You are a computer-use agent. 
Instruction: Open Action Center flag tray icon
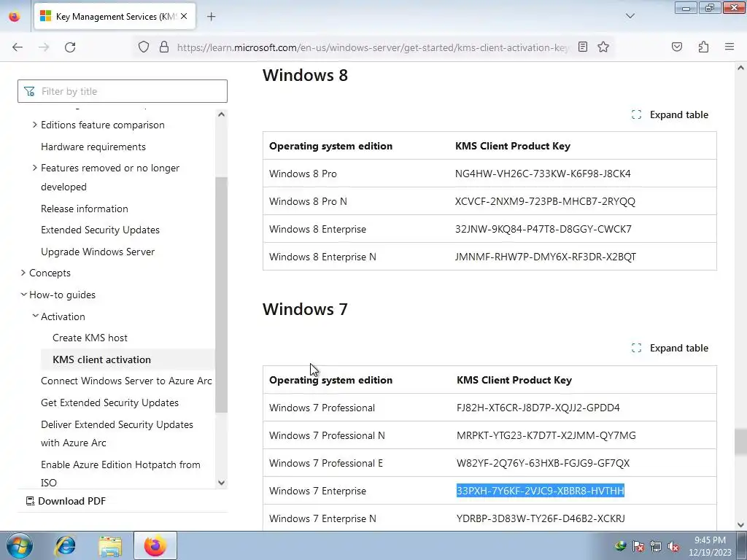pyautogui.click(x=638, y=546)
